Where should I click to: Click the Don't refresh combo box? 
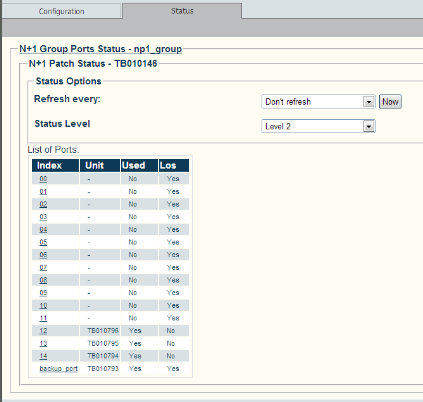(318, 102)
